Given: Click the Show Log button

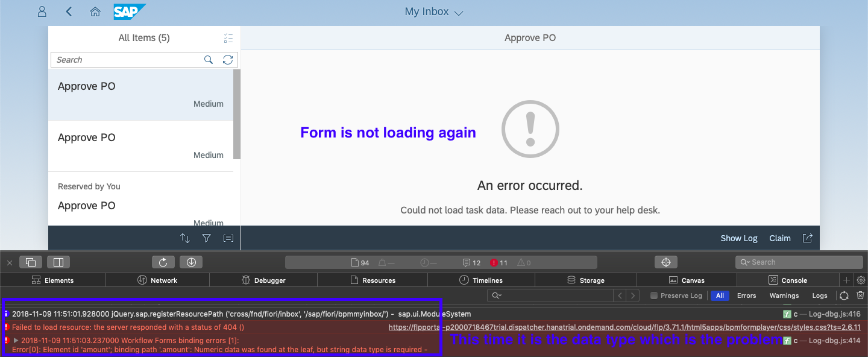Looking at the screenshot, I should coord(738,238).
